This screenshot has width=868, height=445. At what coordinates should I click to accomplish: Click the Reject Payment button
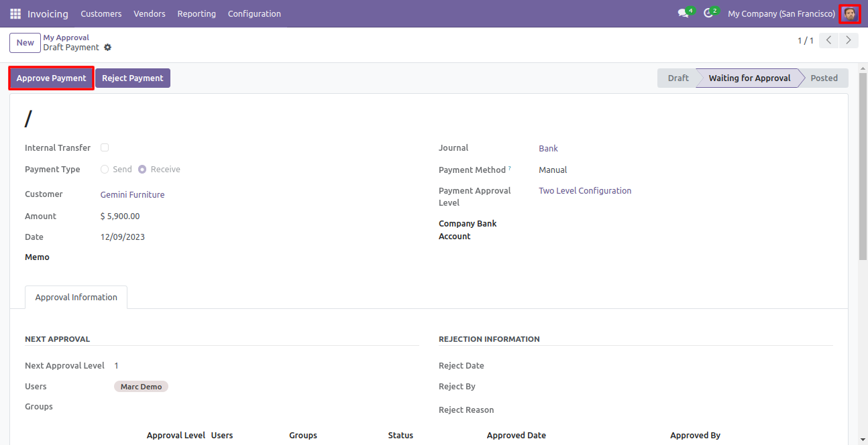pyautogui.click(x=133, y=78)
